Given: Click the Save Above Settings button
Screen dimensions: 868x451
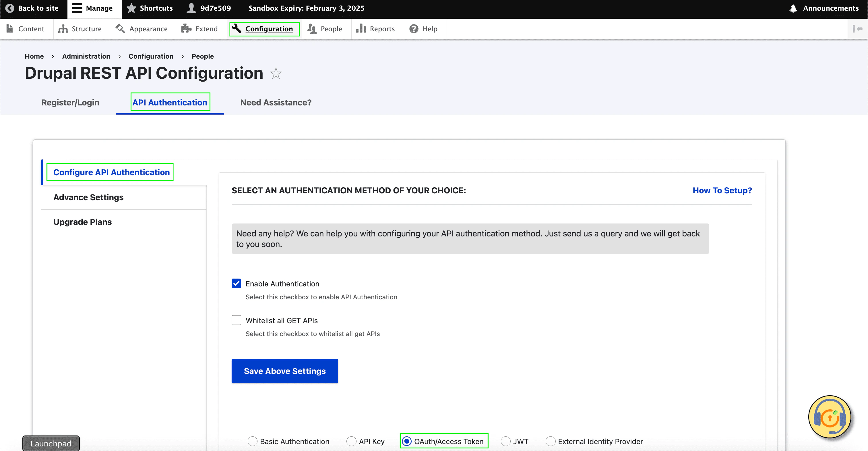Looking at the screenshot, I should [x=284, y=371].
